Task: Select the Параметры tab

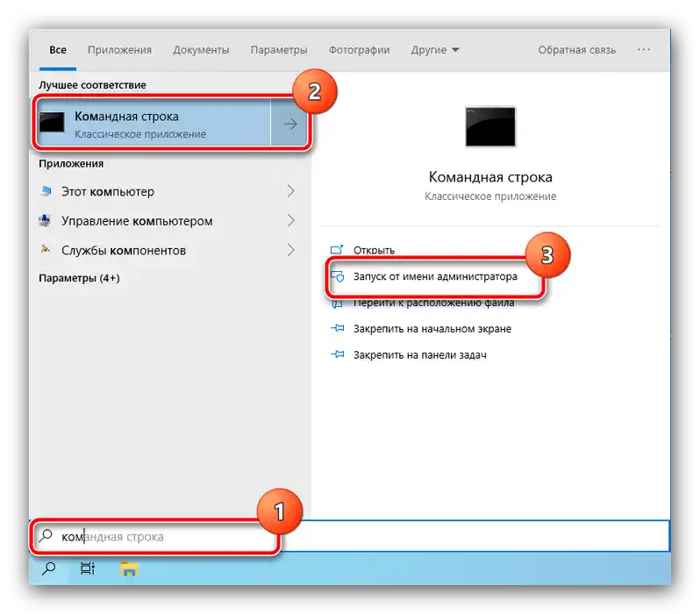Action: (x=279, y=50)
